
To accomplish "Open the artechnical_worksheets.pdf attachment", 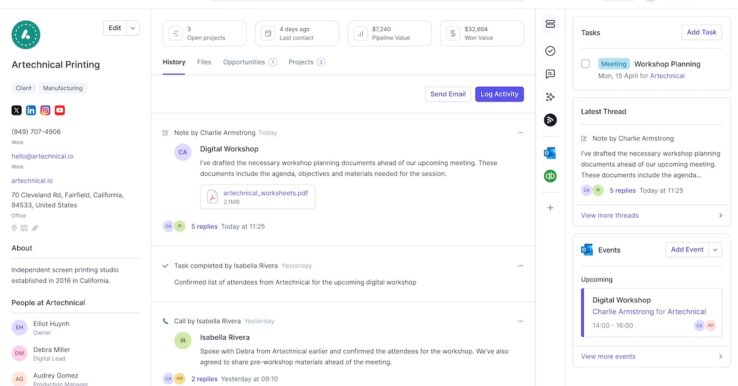I will 258,197.
